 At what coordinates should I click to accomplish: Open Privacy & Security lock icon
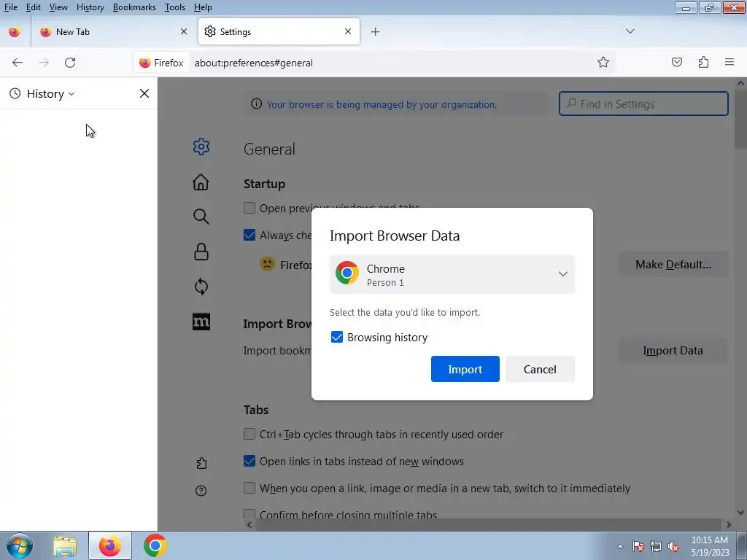tap(201, 252)
